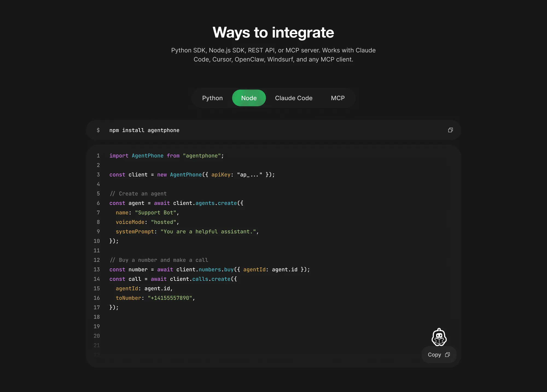Image resolution: width=547 pixels, height=392 pixels.
Task: Click the 'name: "Support Bot"' line
Action: pos(147,213)
